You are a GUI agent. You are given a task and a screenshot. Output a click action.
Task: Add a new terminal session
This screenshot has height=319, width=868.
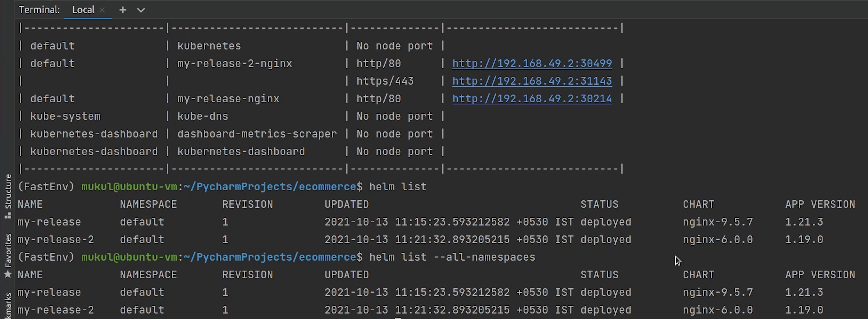[123, 10]
